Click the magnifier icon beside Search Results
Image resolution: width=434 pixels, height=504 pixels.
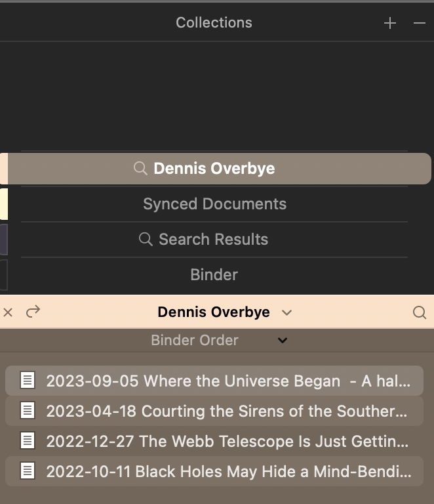(146, 239)
